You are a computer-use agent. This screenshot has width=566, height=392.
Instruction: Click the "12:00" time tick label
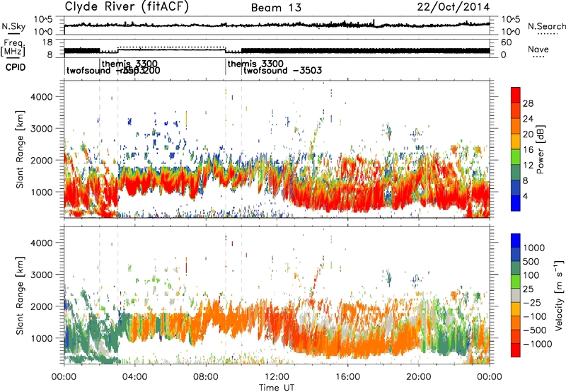(277, 377)
